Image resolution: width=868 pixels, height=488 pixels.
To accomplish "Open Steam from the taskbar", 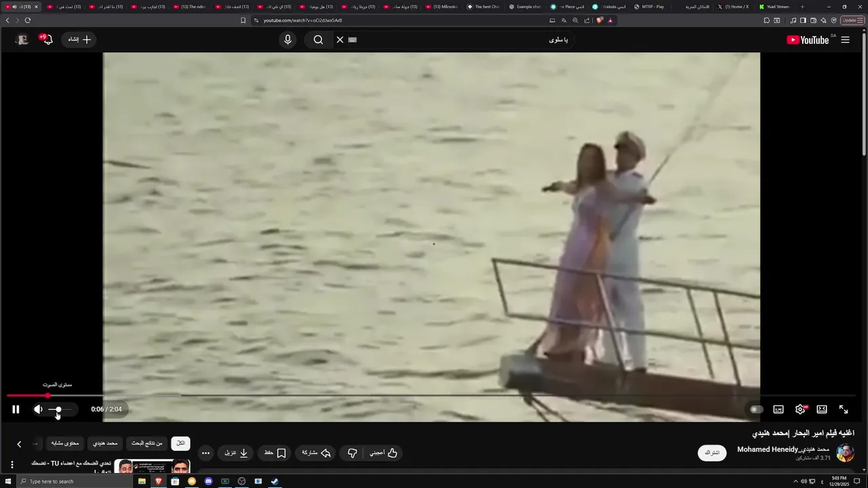I will [x=275, y=481].
